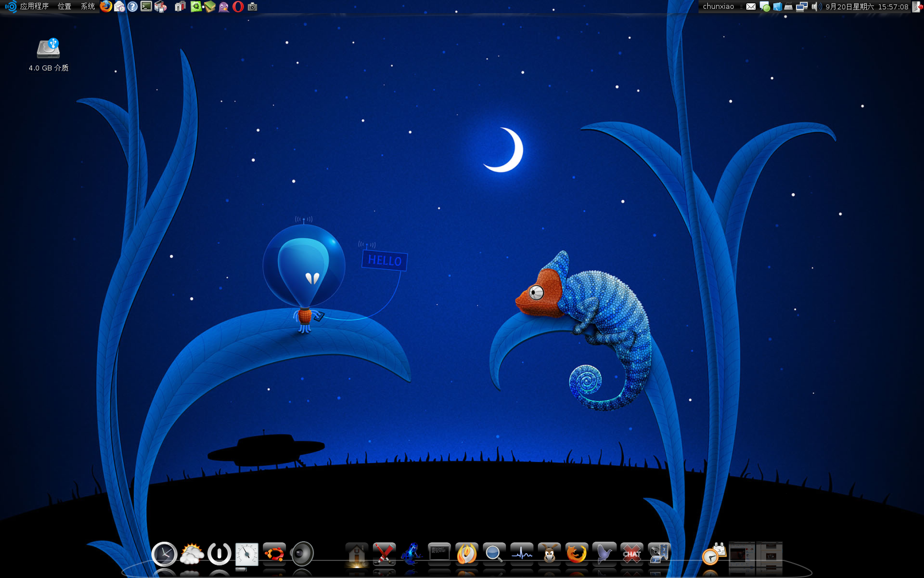The height and width of the screenshot is (578, 924).
Task: Click the chunxiao user switcher
Action: pyautogui.click(x=718, y=7)
